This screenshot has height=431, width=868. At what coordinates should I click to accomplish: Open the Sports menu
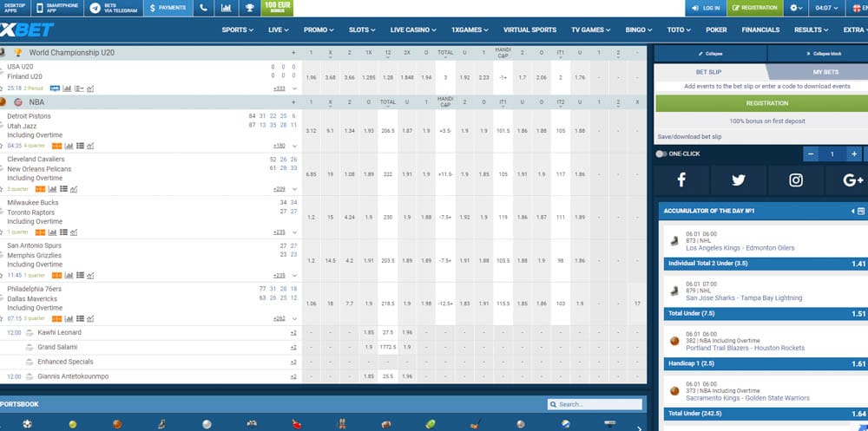coord(238,29)
